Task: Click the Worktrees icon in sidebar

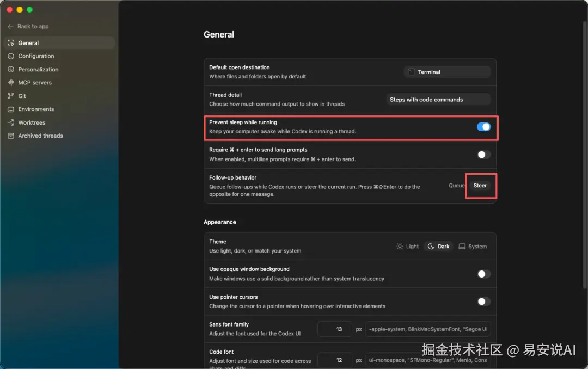Action: 11,122
